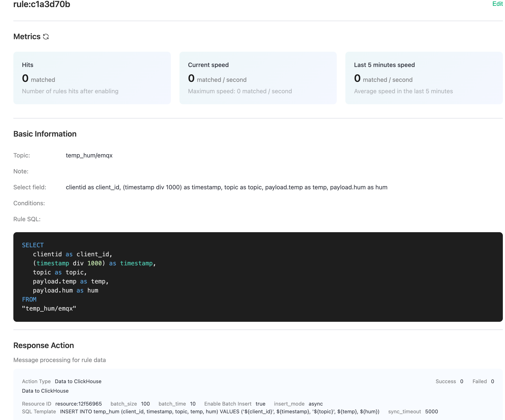The image size is (505, 420).
Task: Click the Select field expression text
Action: pyautogui.click(x=226, y=187)
